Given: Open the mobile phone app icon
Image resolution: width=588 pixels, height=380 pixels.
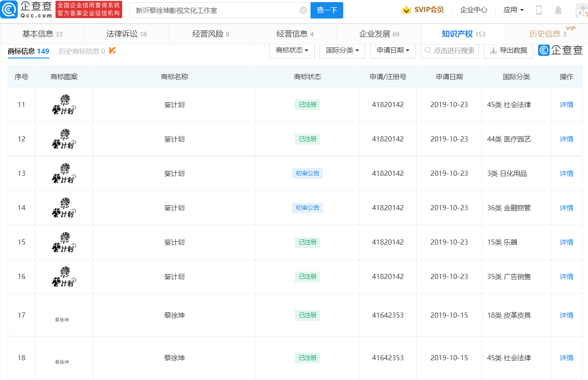Looking at the screenshot, I should tap(539, 10).
